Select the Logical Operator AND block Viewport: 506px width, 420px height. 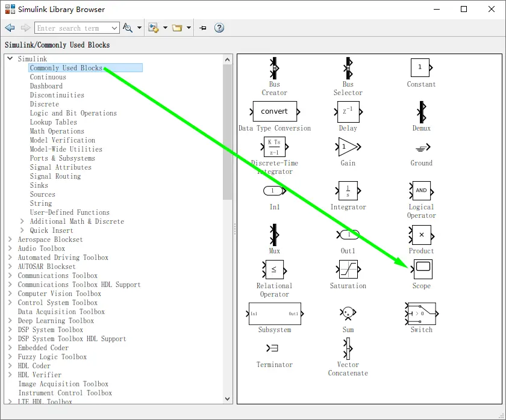point(421,191)
